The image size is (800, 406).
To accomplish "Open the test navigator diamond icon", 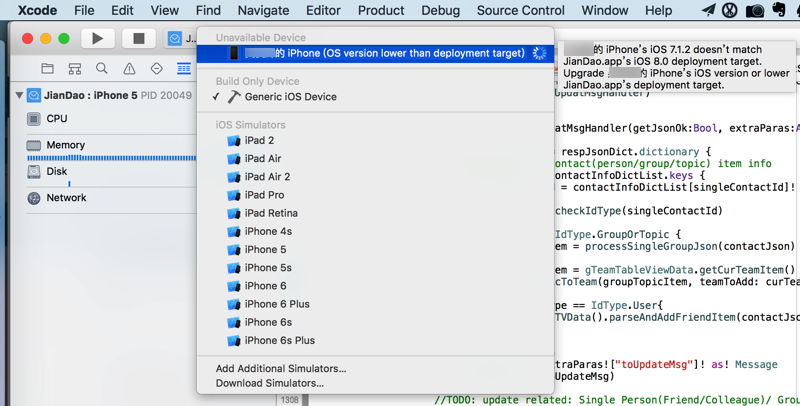I will [x=156, y=69].
